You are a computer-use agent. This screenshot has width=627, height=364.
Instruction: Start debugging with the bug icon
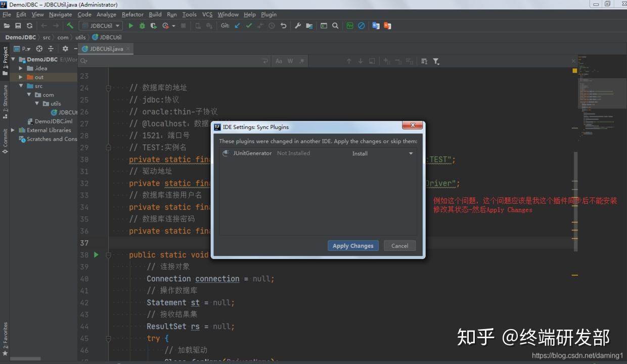click(142, 26)
